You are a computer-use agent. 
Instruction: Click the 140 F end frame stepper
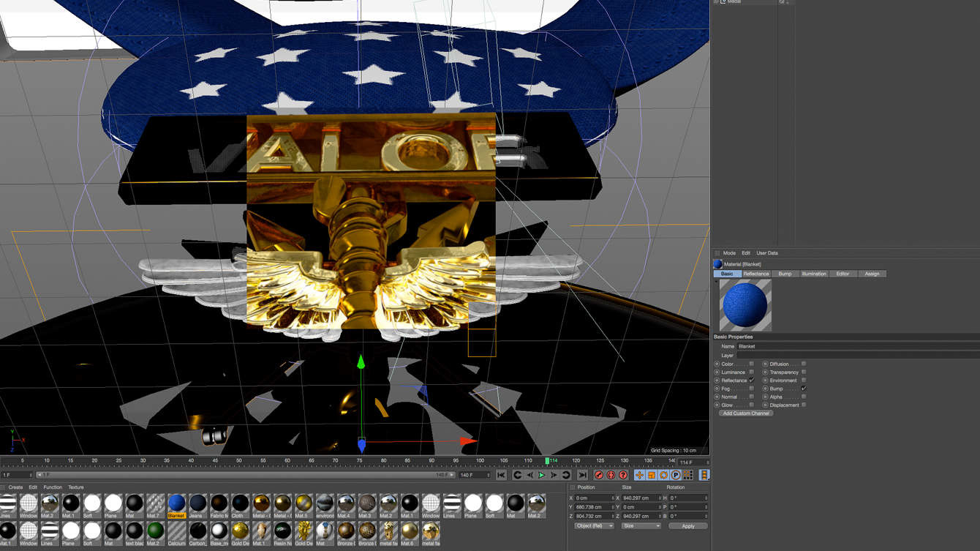489,475
